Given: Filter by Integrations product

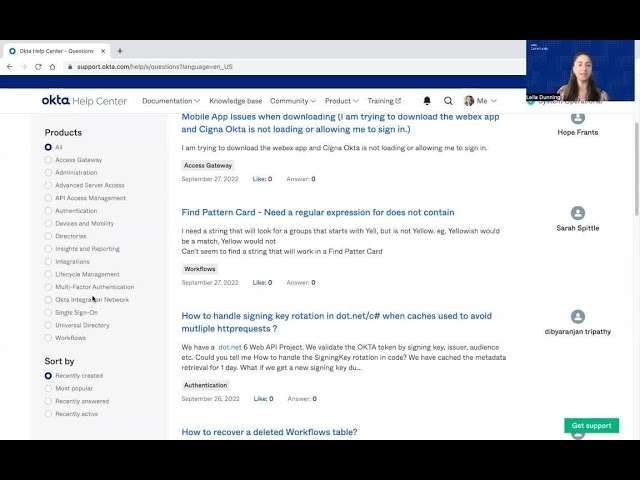Looking at the screenshot, I should [48, 261].
